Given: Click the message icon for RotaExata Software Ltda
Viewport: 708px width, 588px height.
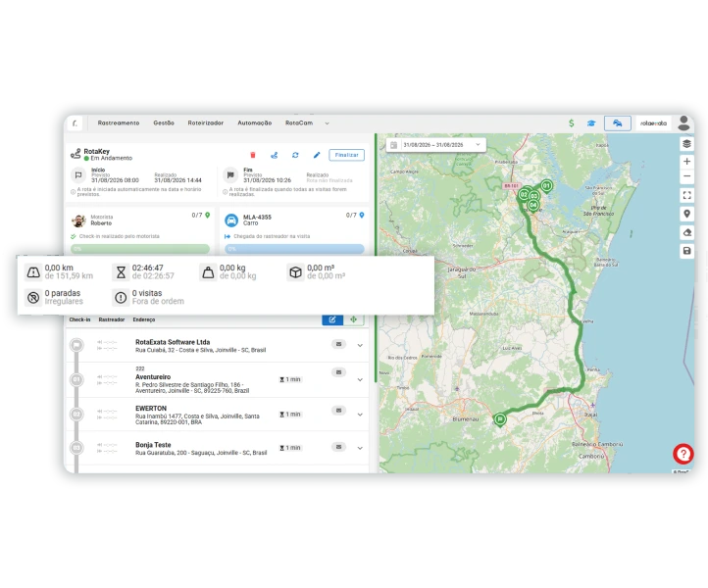Looking at the screenshot, I should pos(338,344).
